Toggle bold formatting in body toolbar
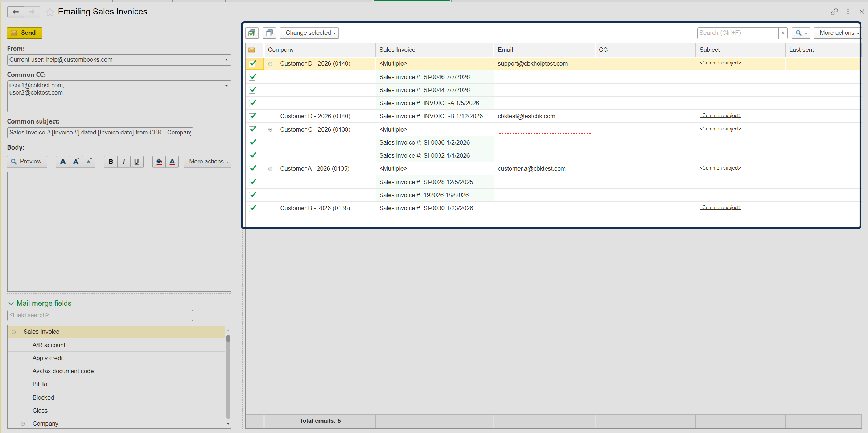The height and width of the screenshot is (433, 868). 111,162
